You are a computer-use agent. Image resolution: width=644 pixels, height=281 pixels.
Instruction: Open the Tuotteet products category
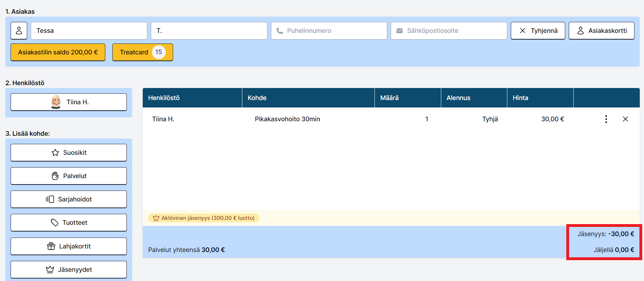[x=69, y=223]
